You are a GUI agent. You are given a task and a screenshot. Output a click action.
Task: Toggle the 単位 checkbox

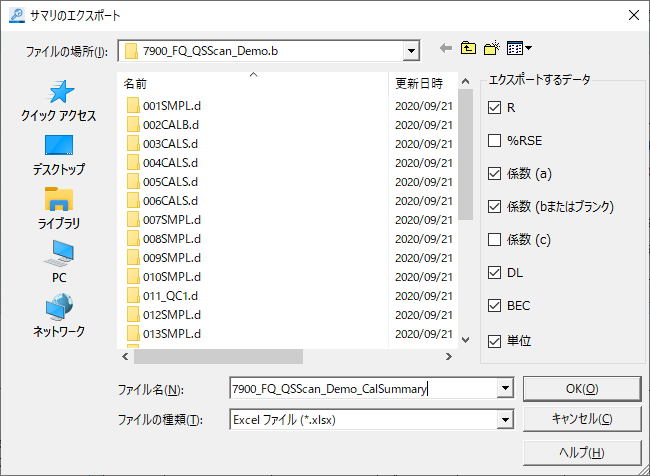[x=494, y=341]
